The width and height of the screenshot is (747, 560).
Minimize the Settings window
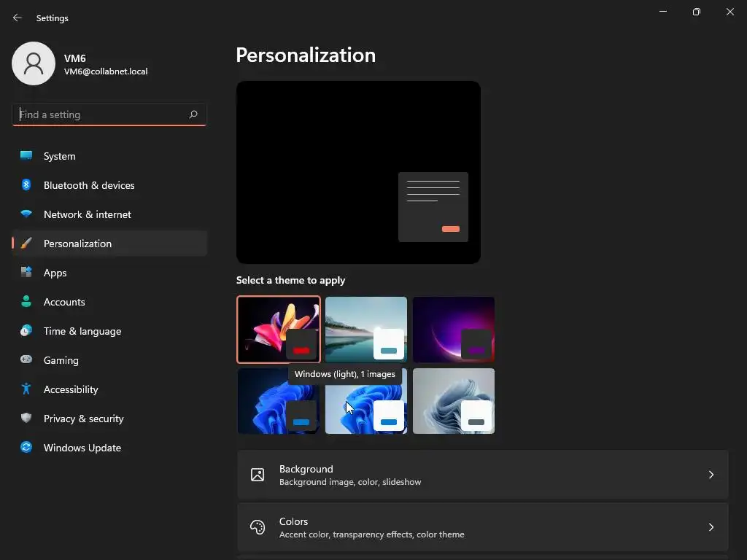pos(663,12)
